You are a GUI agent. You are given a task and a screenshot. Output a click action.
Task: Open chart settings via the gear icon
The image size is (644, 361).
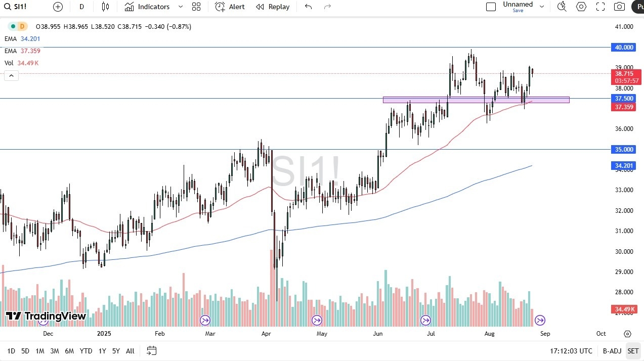tap(581, 7)
